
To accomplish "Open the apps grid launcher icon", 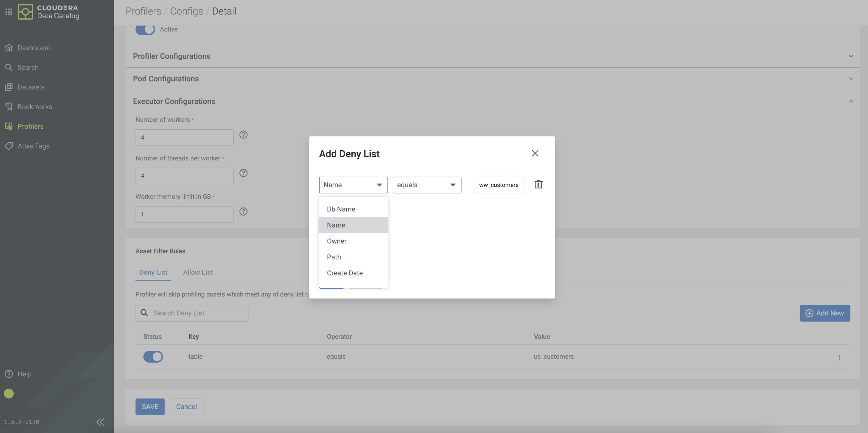I will (x=9, y=12).
